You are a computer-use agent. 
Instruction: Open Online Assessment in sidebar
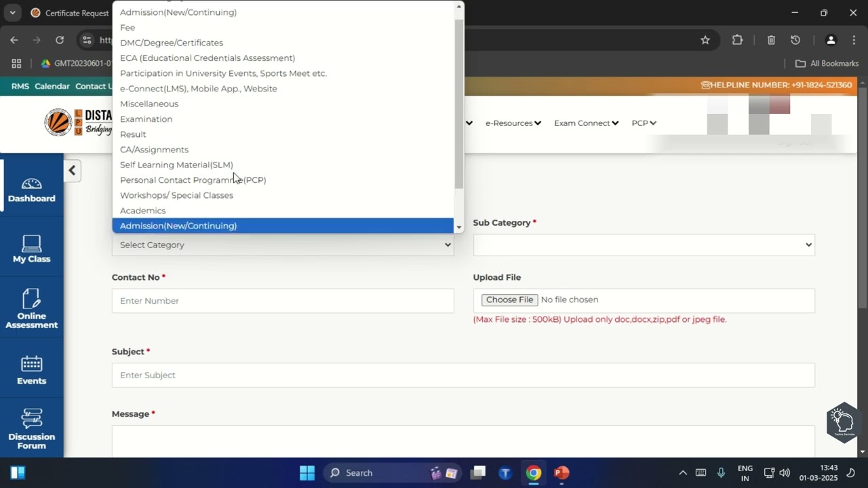31,308
